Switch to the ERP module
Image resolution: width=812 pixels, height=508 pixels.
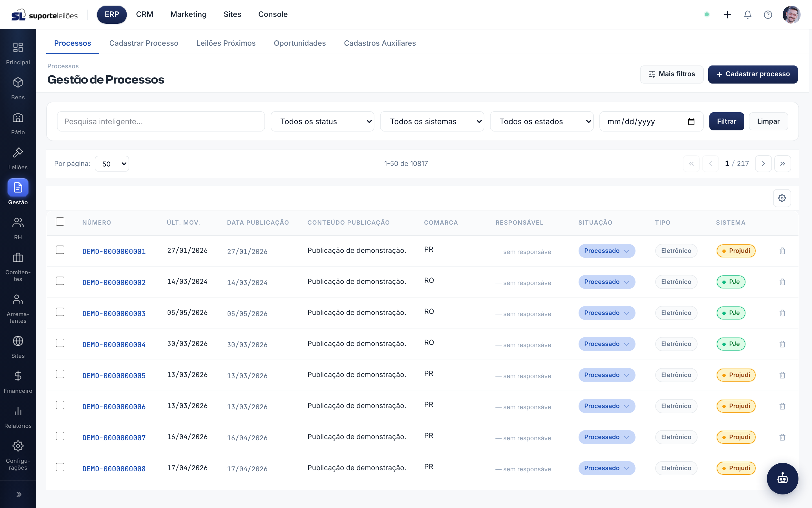[112, 14]
